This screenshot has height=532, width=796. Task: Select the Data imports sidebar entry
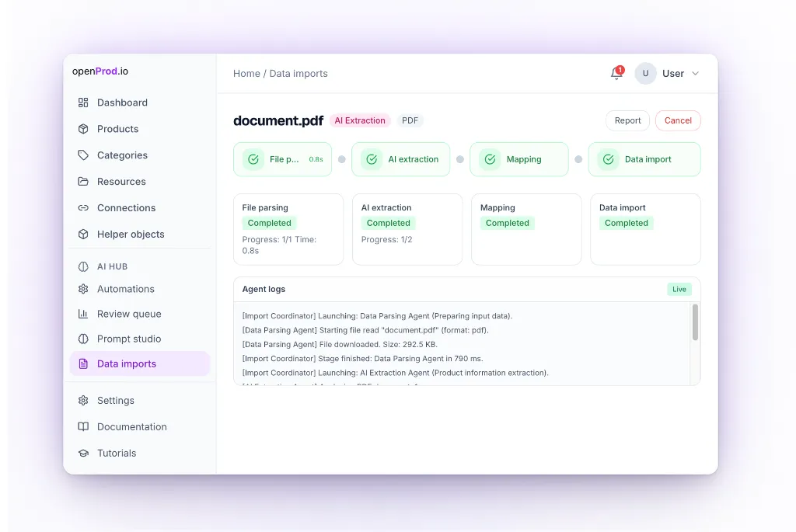(140, 363)
